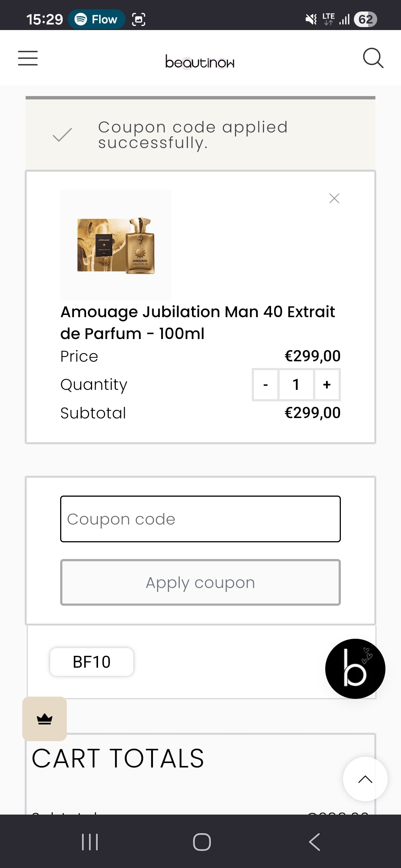Open the crown rewards icon
The image size is (401, 868).
tap(45, 719)
